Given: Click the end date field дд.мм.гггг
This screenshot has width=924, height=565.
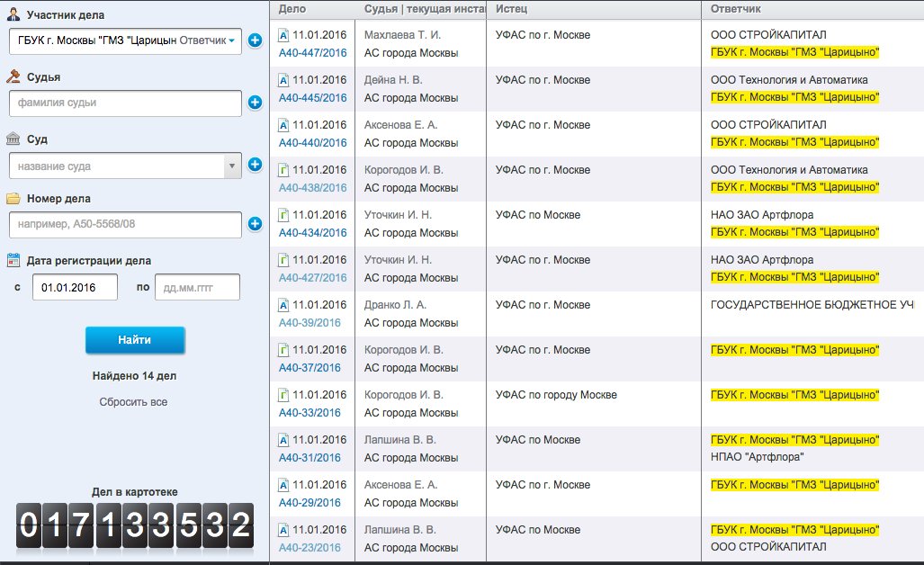Looking at the screenshot, I should [197, 288].
